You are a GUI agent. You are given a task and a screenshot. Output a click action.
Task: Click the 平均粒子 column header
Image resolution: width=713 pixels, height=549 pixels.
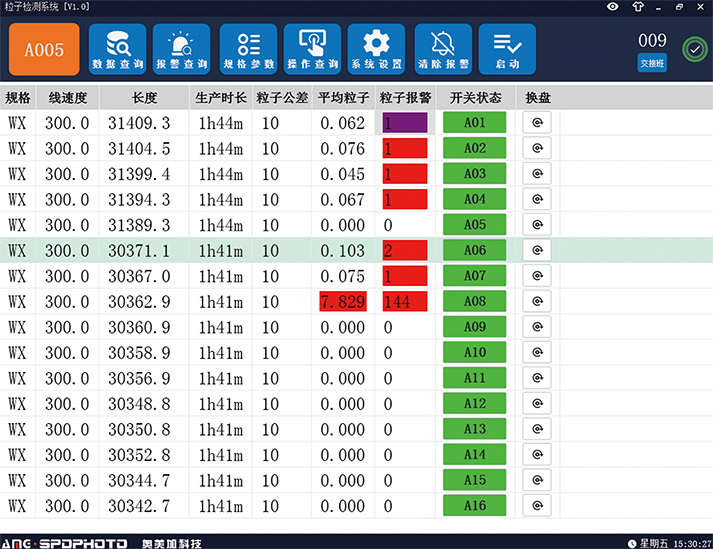pyautogui.click(x=343, y=98)
